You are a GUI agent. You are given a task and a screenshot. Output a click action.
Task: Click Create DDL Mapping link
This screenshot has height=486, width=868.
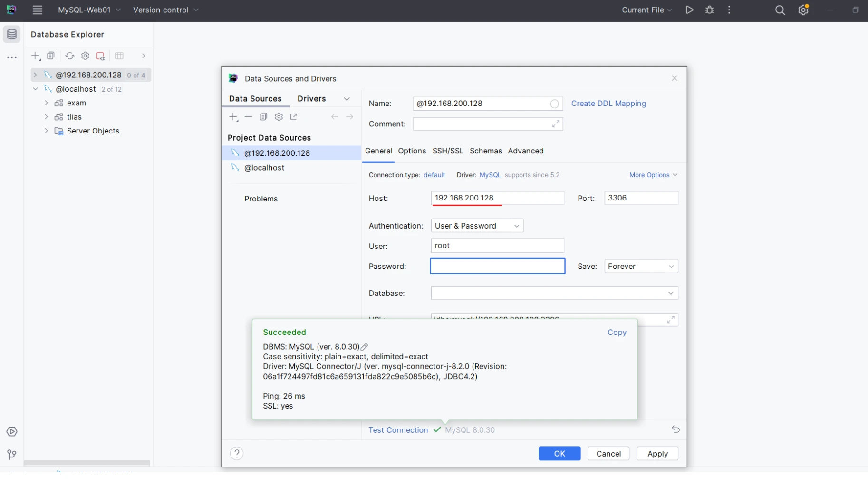tap(608, 104)
